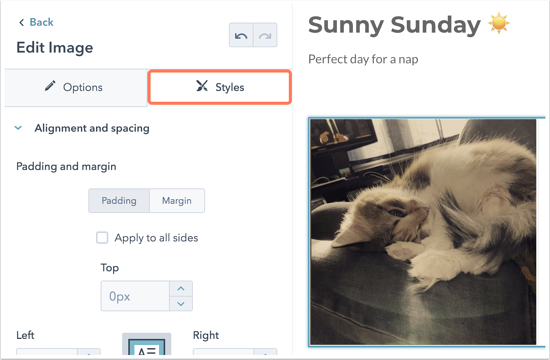This screenshot has height=360, width=550.
Task: Click the undo arrow button
Action: click(241, 35)
